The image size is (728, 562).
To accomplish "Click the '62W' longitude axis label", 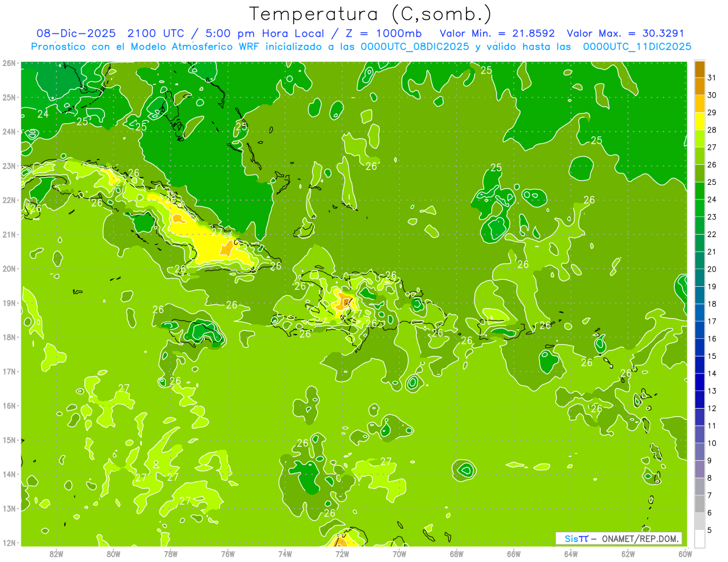I will (x=628, y=554).
